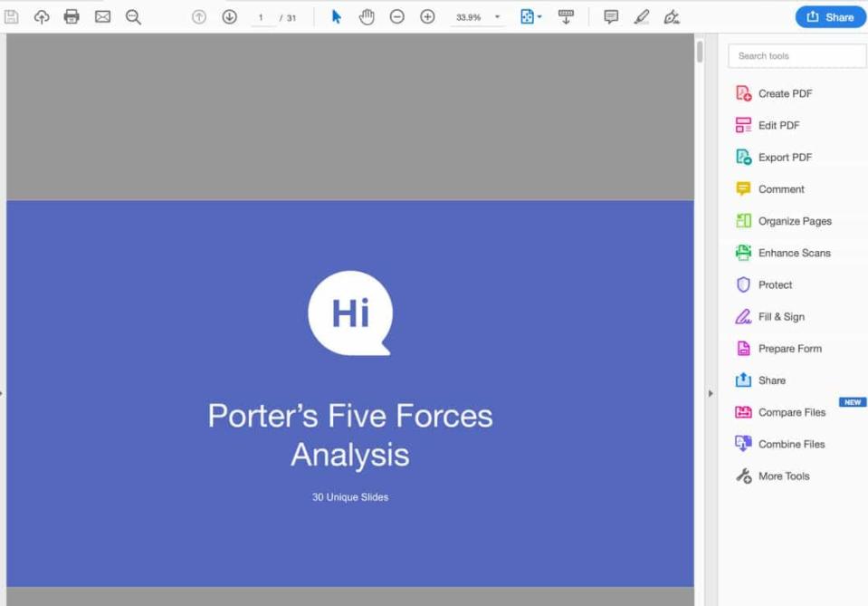Select the Compare Files tool
This screenshot has width=868, height=606.
[791, 412]
